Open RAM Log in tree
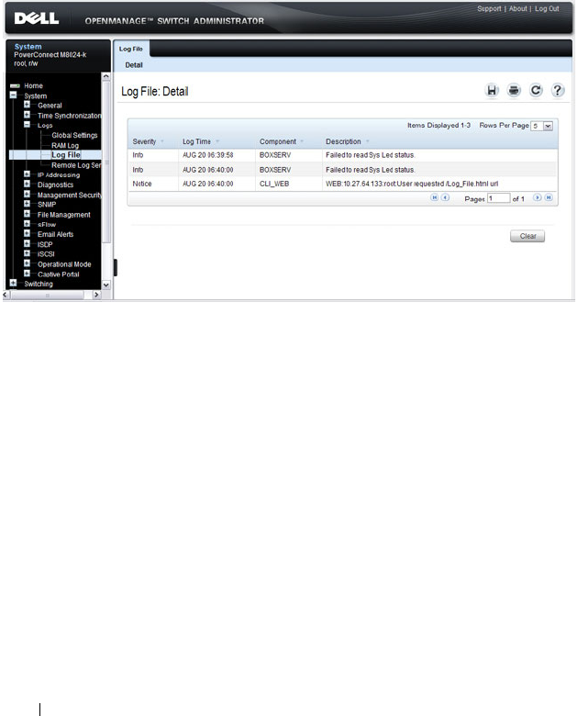 [x=65, y=145]
